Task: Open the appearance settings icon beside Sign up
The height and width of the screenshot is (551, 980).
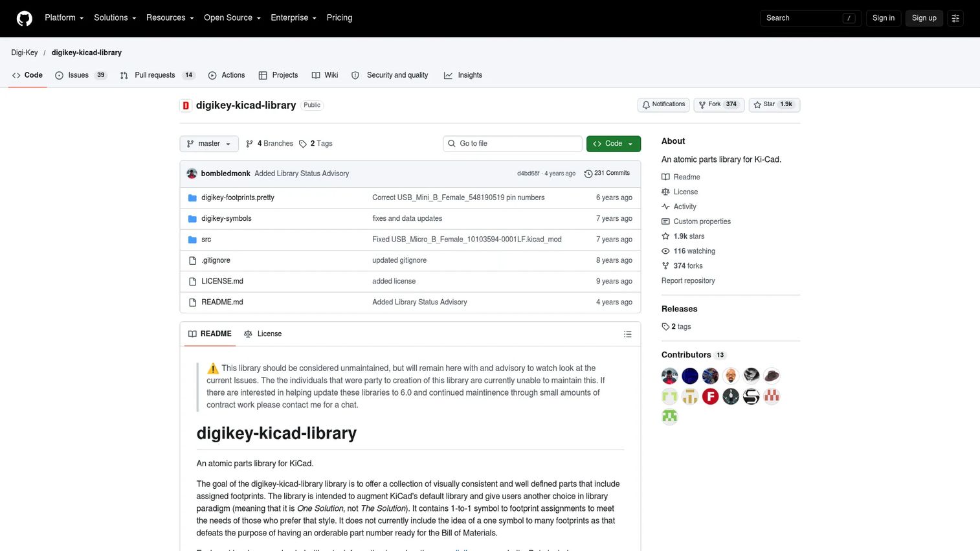Action: pos(955,18)
